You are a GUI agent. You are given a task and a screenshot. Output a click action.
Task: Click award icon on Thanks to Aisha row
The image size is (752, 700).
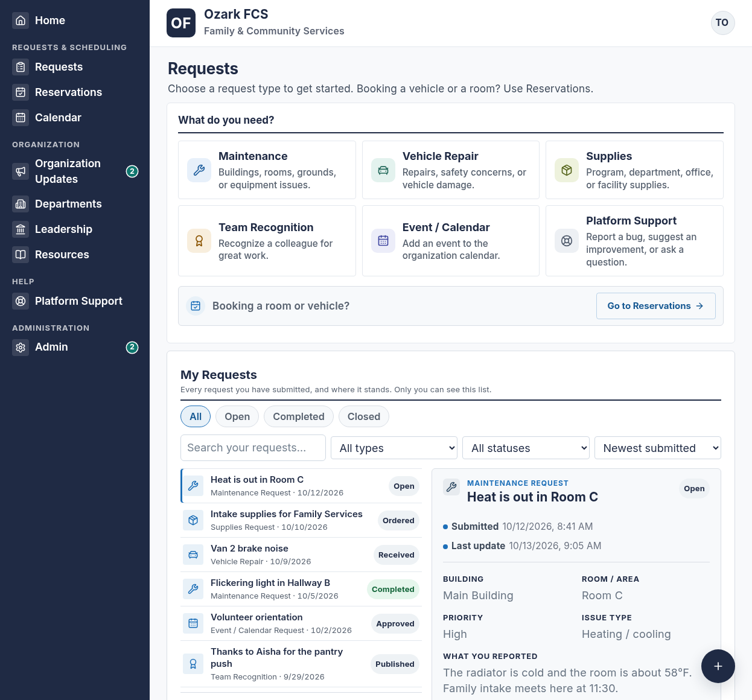point(193,664)
